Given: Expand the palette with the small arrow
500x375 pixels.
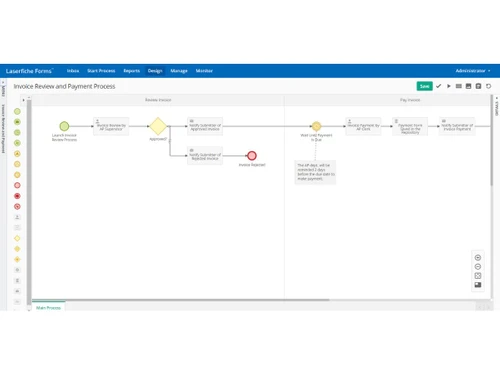Looking at the screenshot, I should pyautogui.click(x=23, y=100).
